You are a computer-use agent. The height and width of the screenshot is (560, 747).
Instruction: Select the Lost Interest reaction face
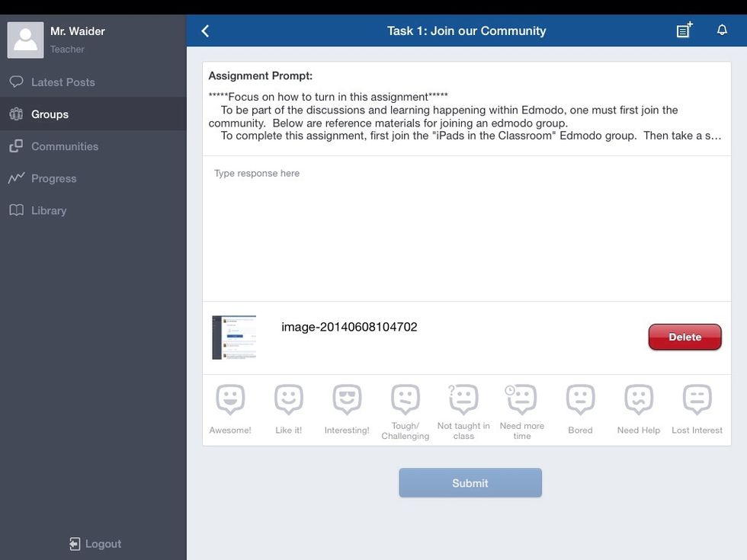pos(697,400)
